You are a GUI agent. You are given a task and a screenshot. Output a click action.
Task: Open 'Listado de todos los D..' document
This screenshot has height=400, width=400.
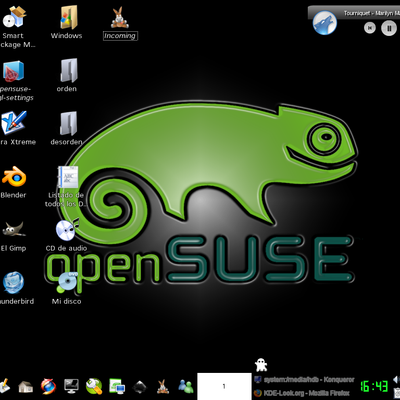(x=68, y=177)
